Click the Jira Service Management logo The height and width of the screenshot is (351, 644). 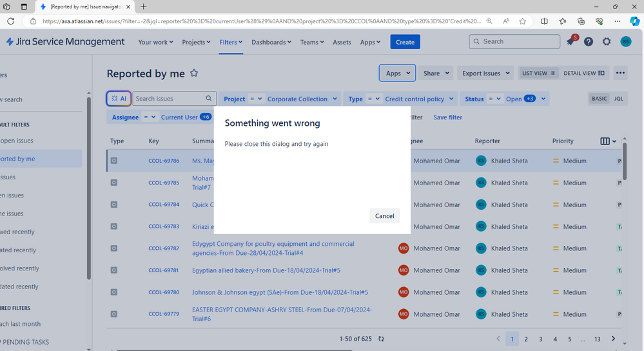(65, 41)
